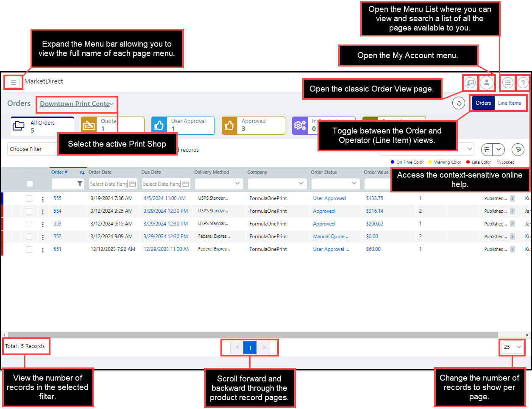The image size is (532, 409).
Task: Open the records per page dropdown
Action: [512, 347]
